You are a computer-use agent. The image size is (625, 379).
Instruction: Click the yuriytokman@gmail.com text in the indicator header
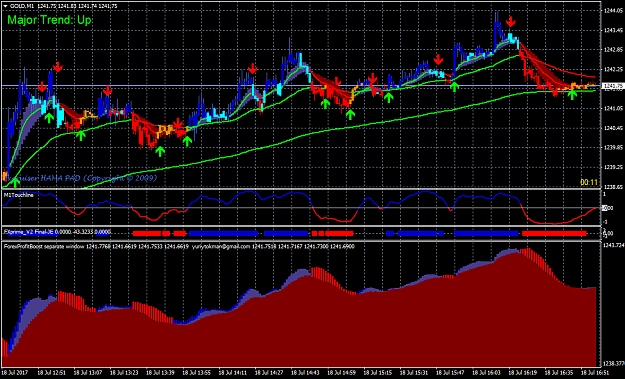[221, 247]
